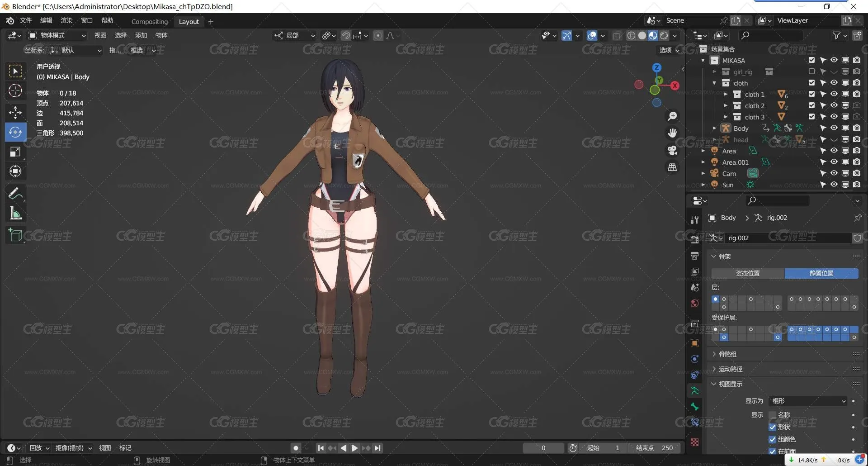Click the Z axis on navigation gizmo

click(x=657, y=68)
